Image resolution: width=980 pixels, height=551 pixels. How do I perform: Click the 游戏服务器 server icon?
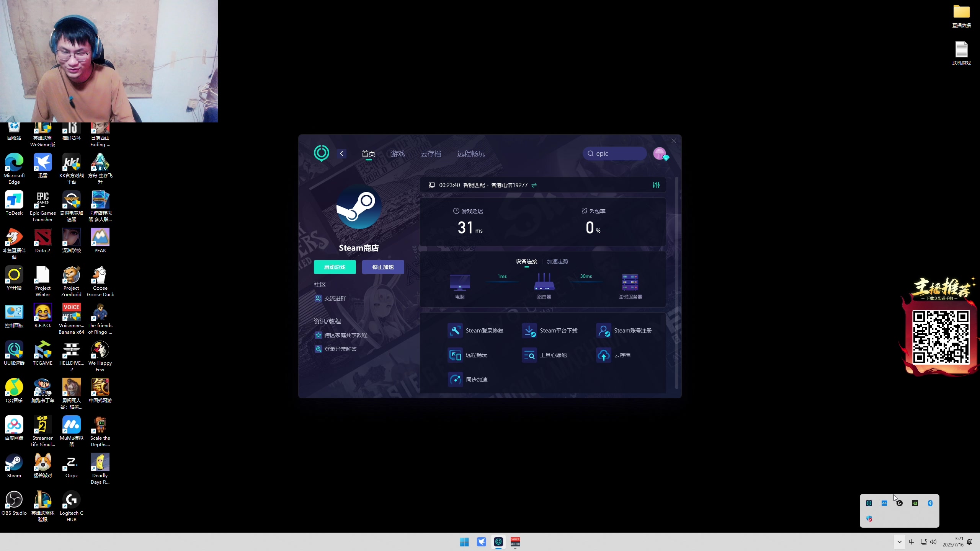click(x=630, y=282)
